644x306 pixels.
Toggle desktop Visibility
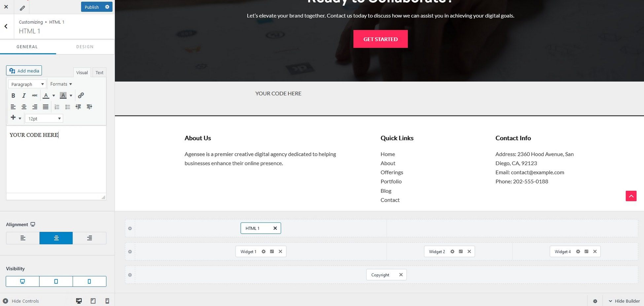pos(22,281)
